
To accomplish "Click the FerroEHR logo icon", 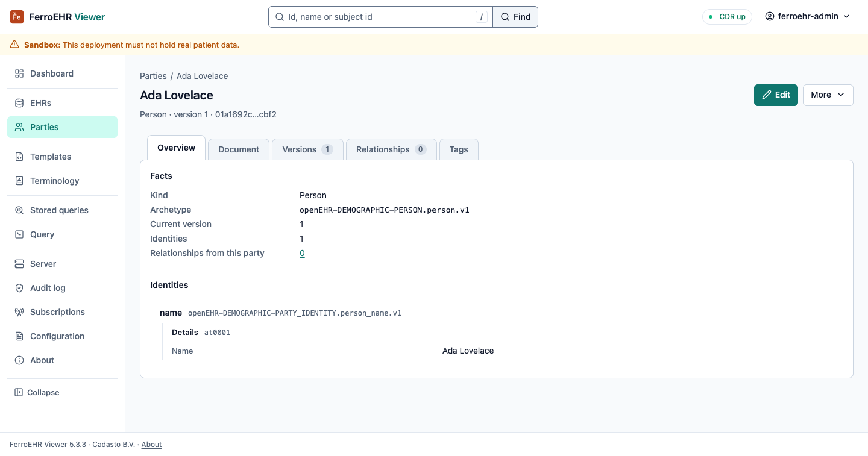I will pos(17,17).
